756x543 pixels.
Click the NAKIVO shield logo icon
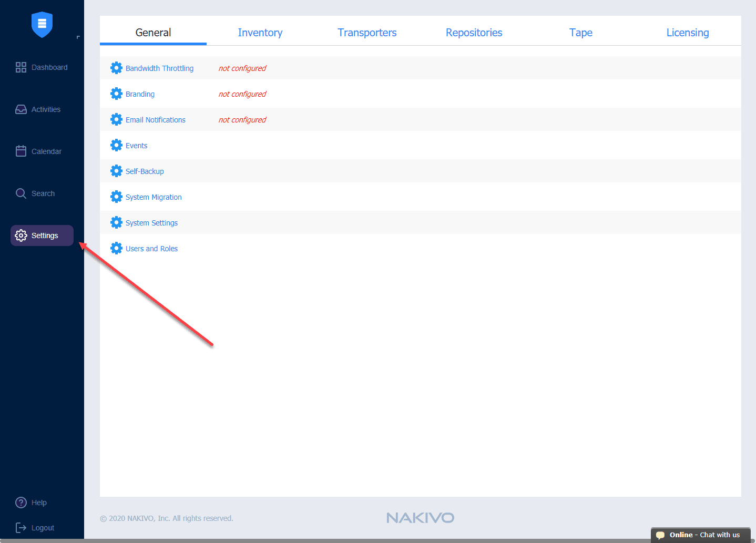pyautogui.click(x=42, y=24)
